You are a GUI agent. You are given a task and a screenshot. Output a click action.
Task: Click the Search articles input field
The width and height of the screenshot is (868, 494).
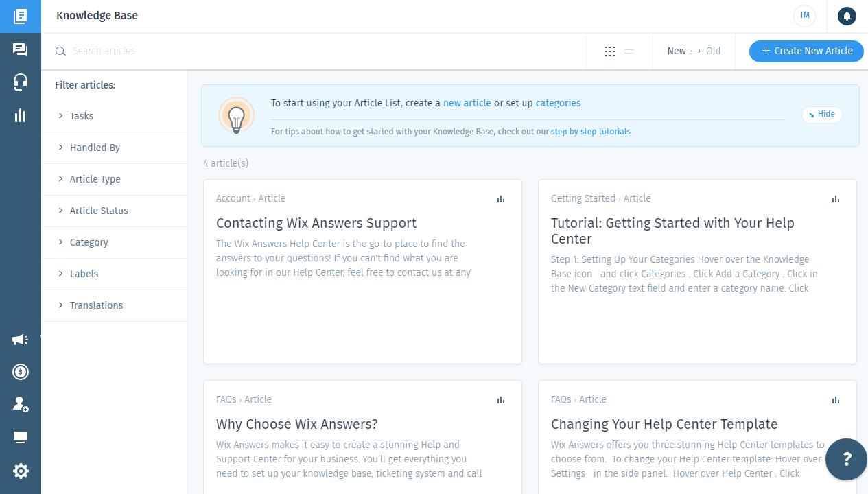coord(322,51)
